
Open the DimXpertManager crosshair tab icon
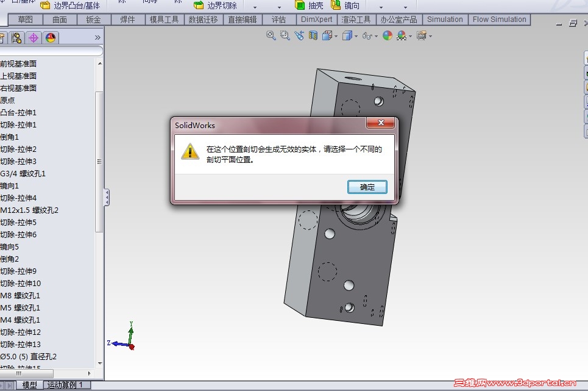tap(34, 38)
